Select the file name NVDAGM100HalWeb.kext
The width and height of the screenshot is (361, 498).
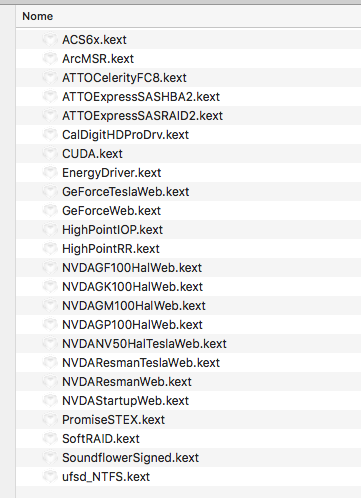(134, 306)
